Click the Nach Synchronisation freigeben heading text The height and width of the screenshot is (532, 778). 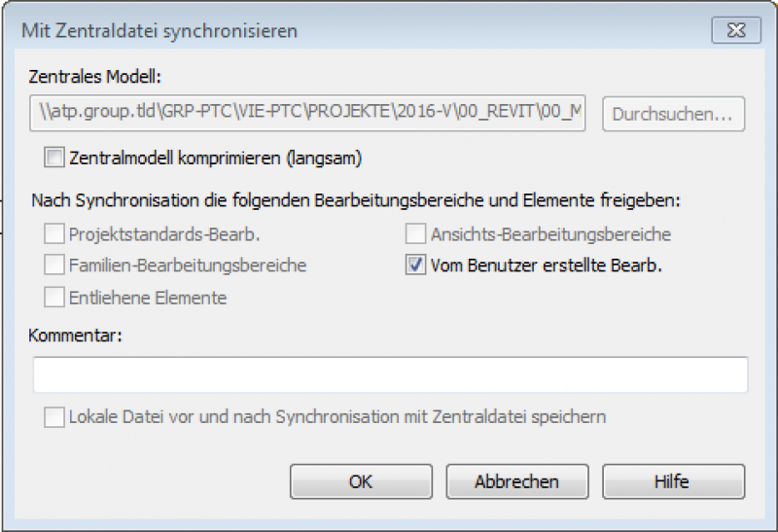[356, 200]
